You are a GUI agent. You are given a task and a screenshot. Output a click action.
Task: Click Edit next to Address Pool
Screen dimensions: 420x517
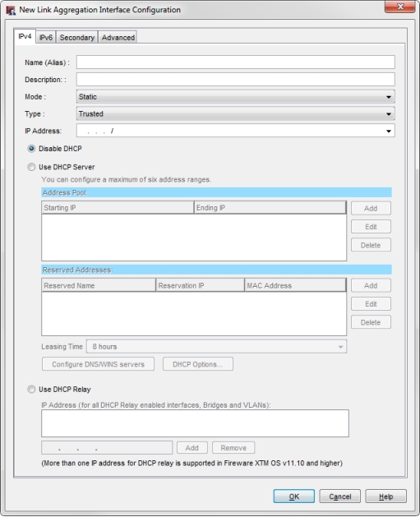371,227
